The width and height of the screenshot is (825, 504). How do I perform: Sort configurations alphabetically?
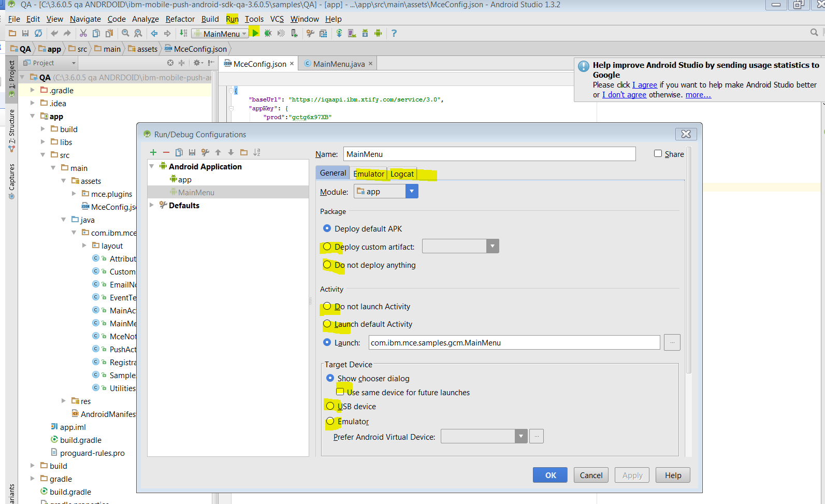pyautogui.click(x=257, y=152)
